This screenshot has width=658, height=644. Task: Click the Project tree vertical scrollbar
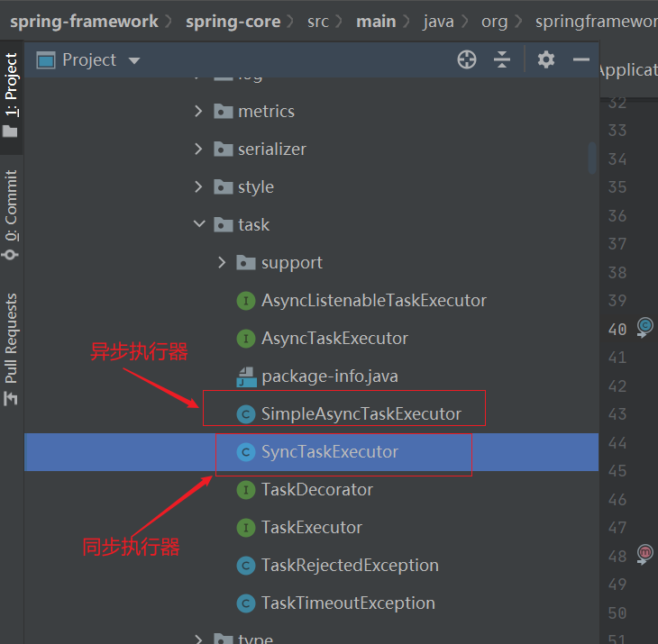592,158
